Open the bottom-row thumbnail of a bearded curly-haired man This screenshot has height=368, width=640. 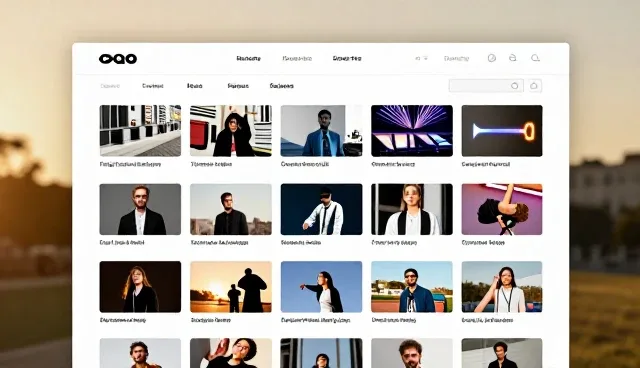coord(412,353)
